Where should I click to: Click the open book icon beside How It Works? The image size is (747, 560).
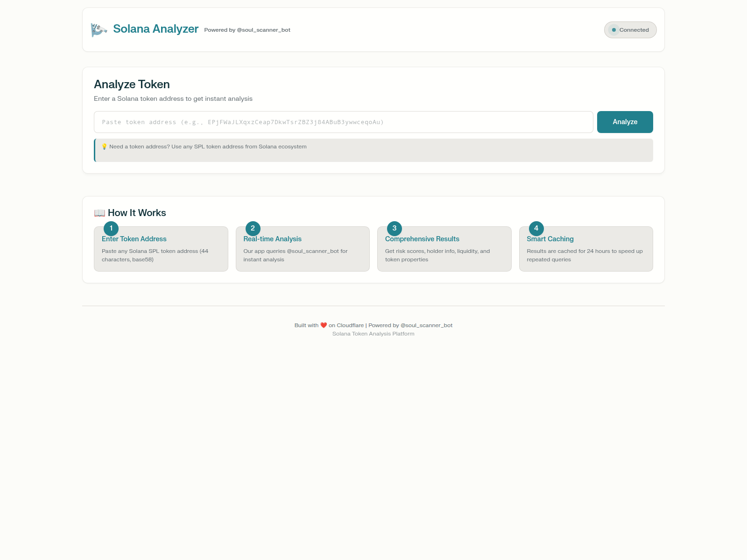click(x=99, y=213)
